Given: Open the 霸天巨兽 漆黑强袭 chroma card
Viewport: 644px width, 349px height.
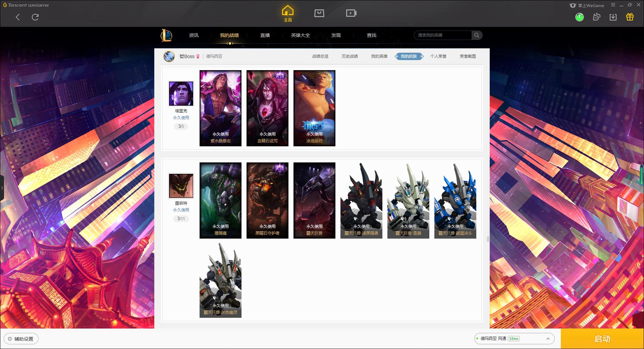Looking at the screenshot, I should coord(361,200).
